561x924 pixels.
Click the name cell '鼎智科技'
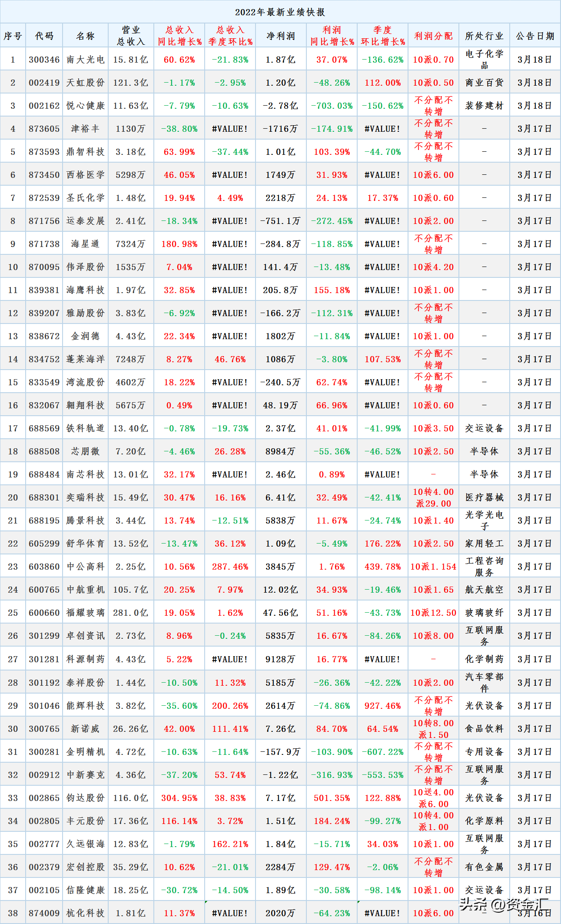click(x=86, y=152)
